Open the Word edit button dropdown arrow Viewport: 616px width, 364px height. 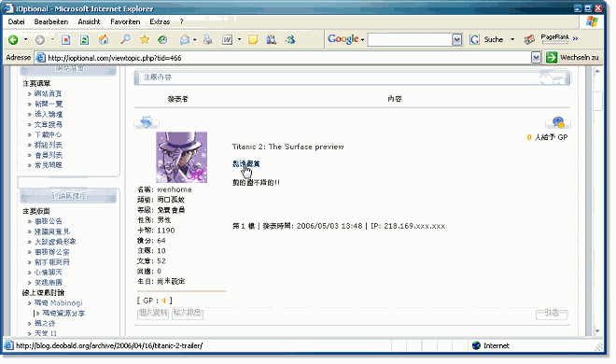click(239, 39)
